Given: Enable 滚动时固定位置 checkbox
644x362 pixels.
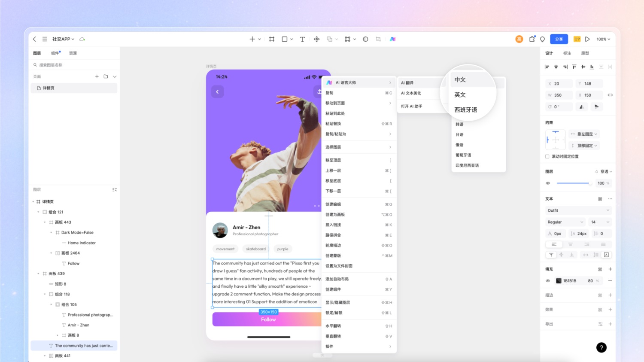Looking at the screenshot, I should point(547,157).
